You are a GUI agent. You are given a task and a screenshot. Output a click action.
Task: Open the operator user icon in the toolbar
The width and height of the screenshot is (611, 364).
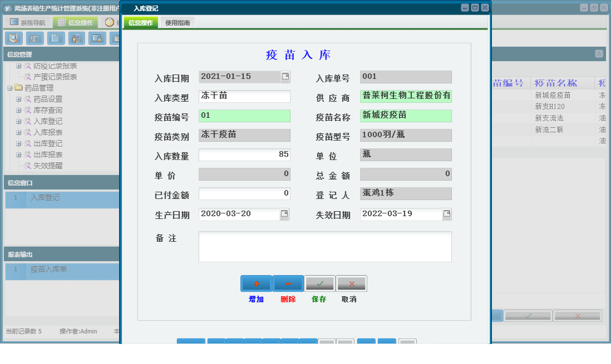pyautogui.click(x=76, y=38)
